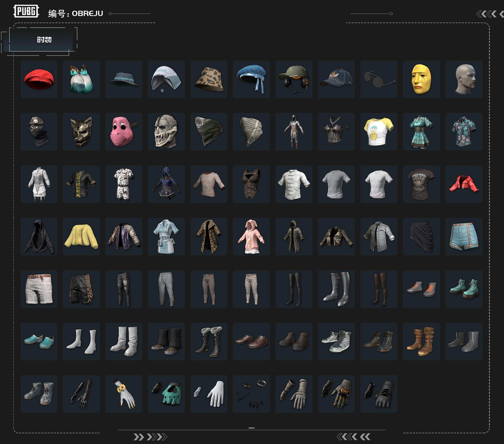504x444 pixels.
Task: Select the black clawed gloves
Action: pos(81,394)
